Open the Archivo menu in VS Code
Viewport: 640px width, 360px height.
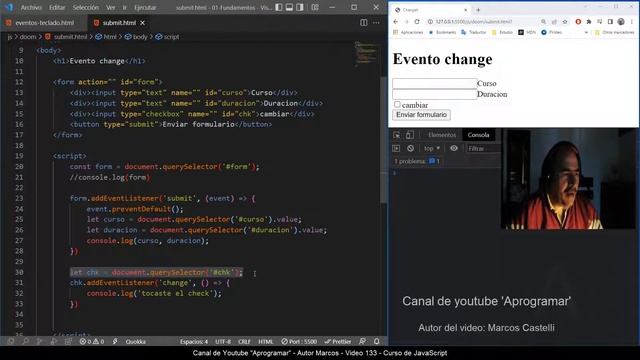[x=31, y=7]
